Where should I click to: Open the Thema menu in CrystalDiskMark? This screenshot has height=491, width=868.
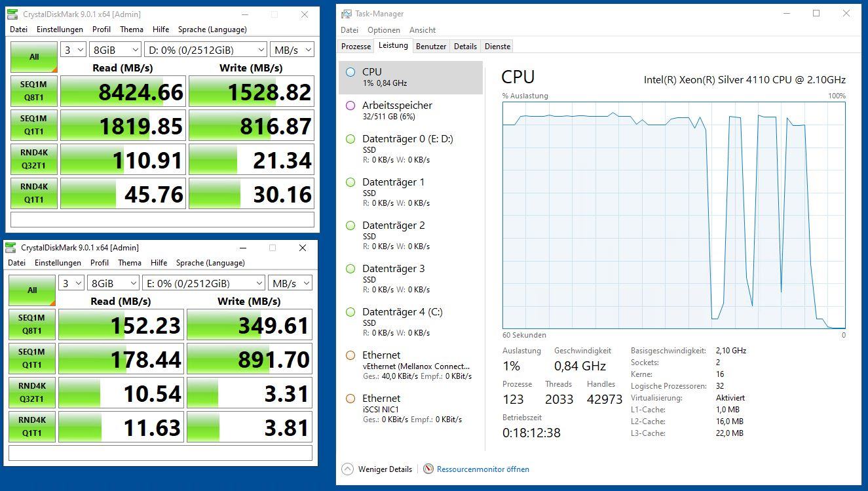pyautogui.click(x=131, y=29)
